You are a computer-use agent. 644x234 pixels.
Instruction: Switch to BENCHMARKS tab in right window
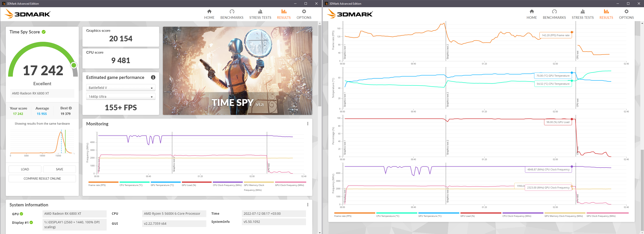pyautogui.click(x=554, y=14)
